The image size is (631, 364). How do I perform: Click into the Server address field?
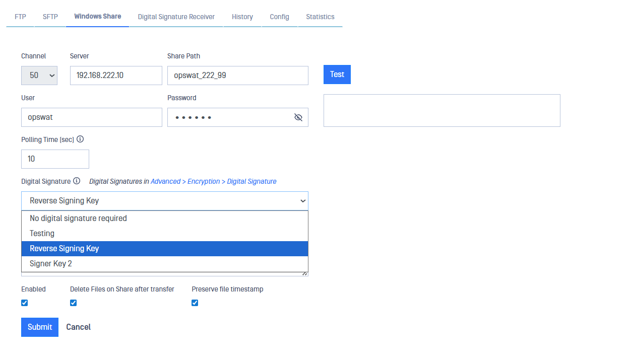116,76
